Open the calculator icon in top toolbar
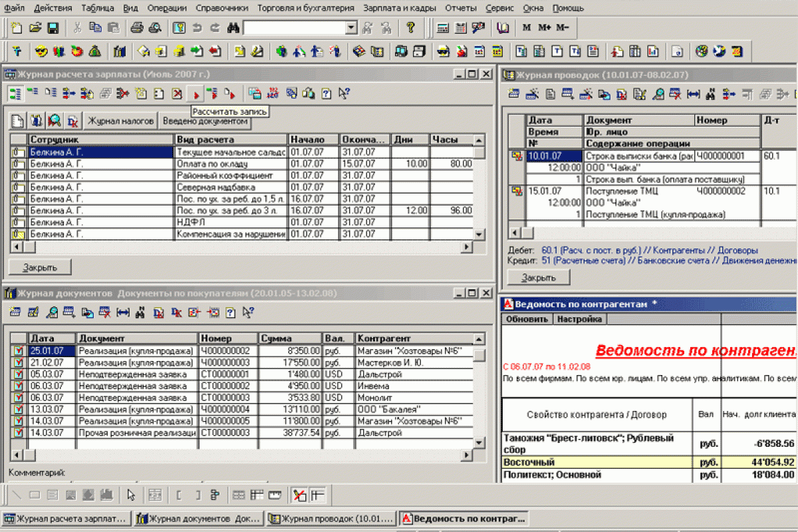The width and height of the screenshot is (798, 532). tap(442, 28)
